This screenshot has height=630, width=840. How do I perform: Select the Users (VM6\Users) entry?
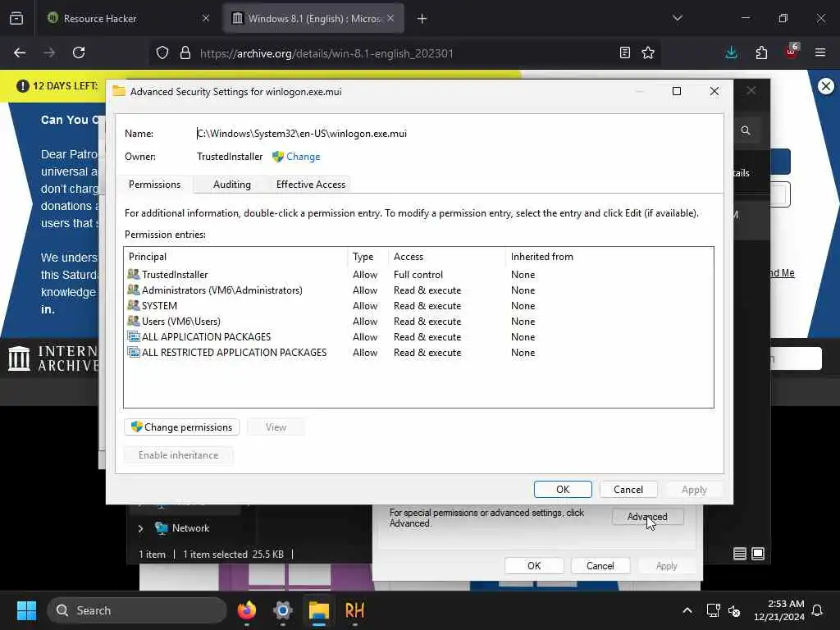click(x=418, y=321)
